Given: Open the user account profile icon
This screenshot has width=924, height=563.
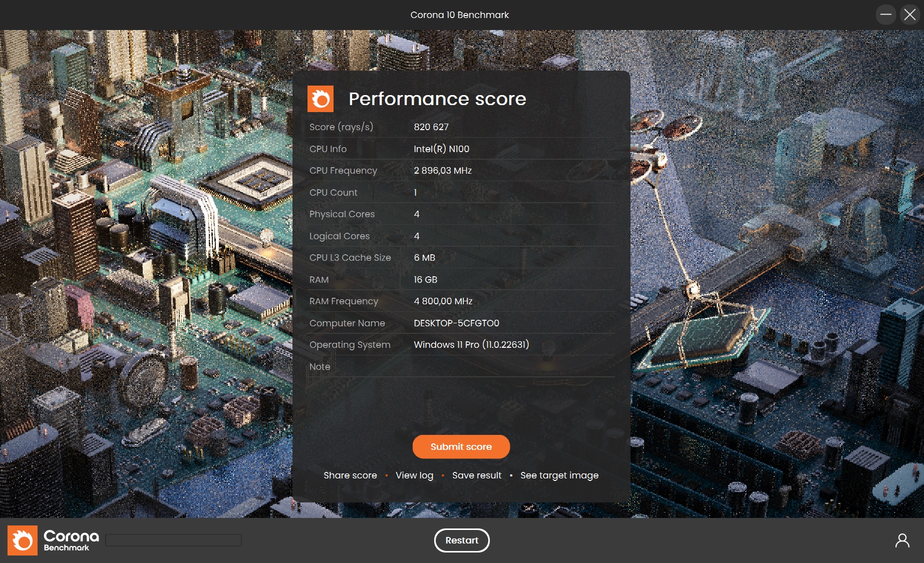Looking at the screenshot, I should pos(902,540).
